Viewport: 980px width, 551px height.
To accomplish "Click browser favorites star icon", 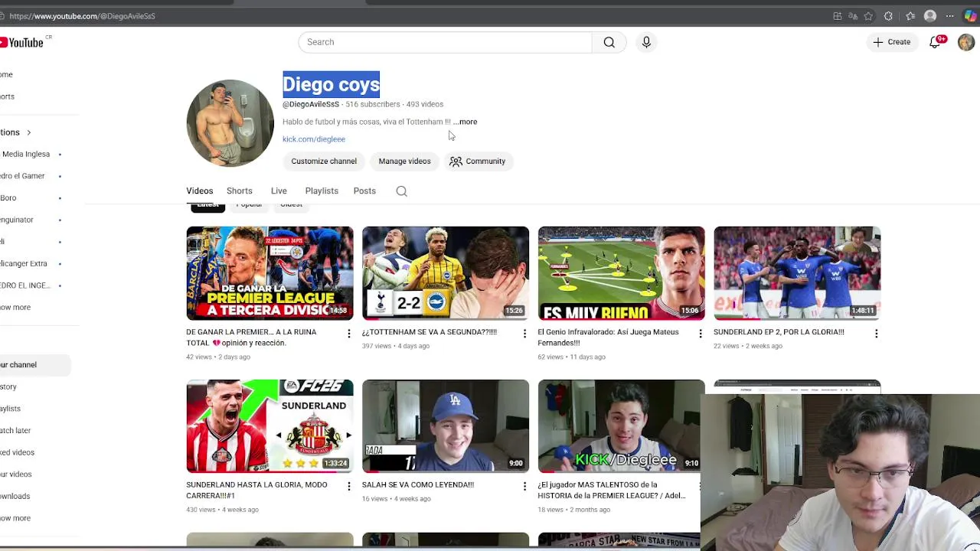I will click(868, 16).
